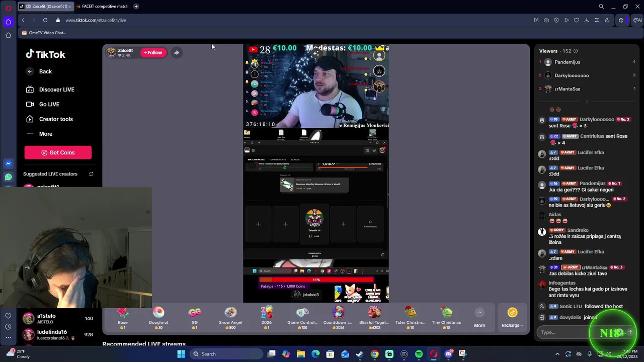Open a new browser tab
The image size is (644, 362).
pyautogui.click(x=136, y=7)
